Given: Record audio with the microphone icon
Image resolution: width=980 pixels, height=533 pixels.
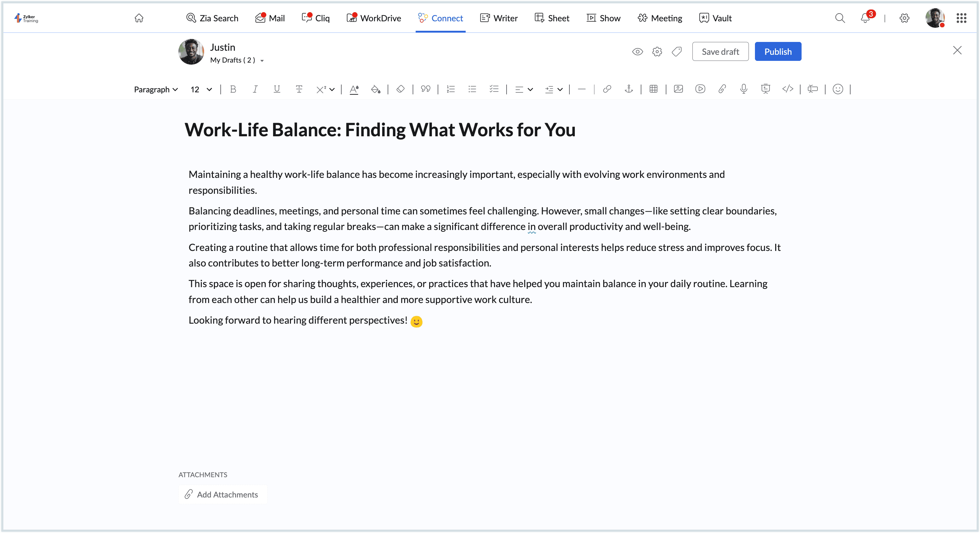Looking at the screenshot, I should [743, 89].
